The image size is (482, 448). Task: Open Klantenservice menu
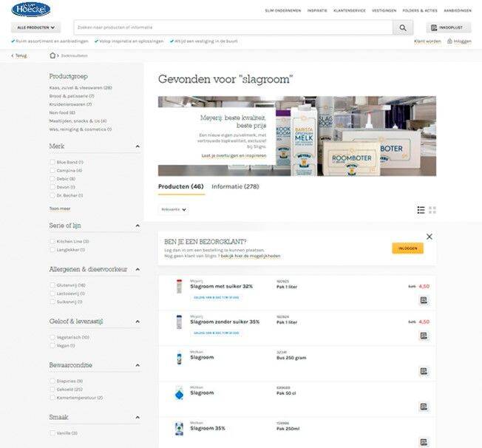[350, 10]
